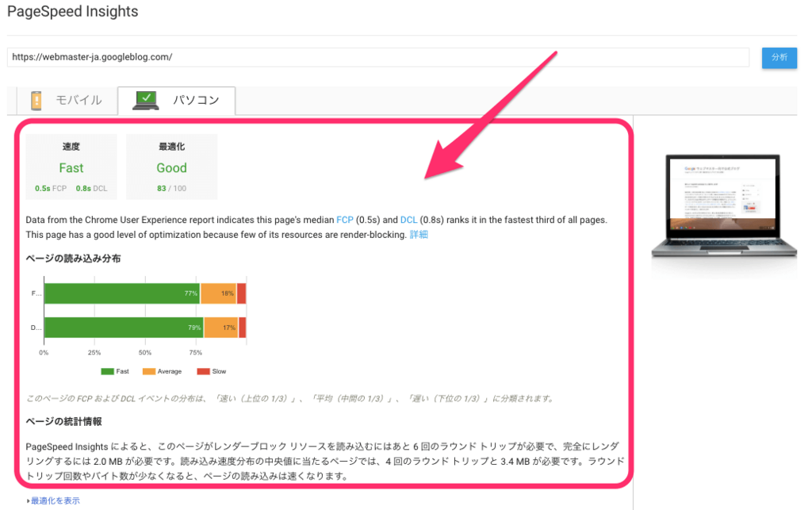Click the red slow segment of FCP bar
Screen dimensions: 812x510
(241, 293)
